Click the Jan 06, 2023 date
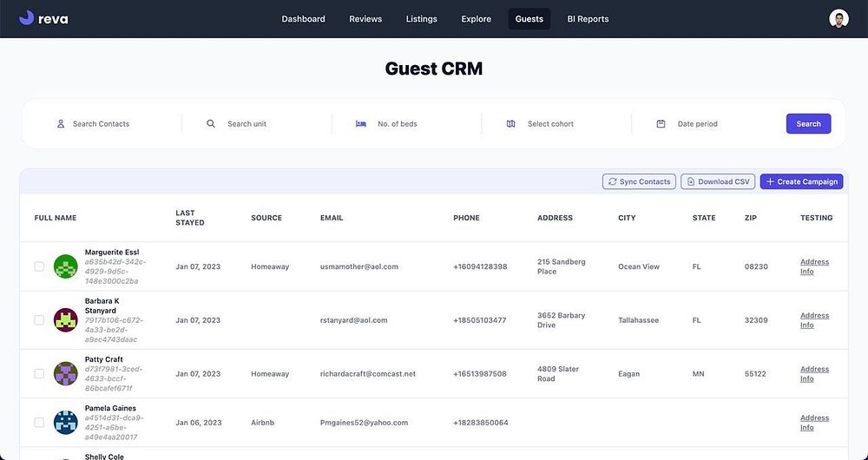The width and height of the screenshot is (868, 460). pos(198,423)
